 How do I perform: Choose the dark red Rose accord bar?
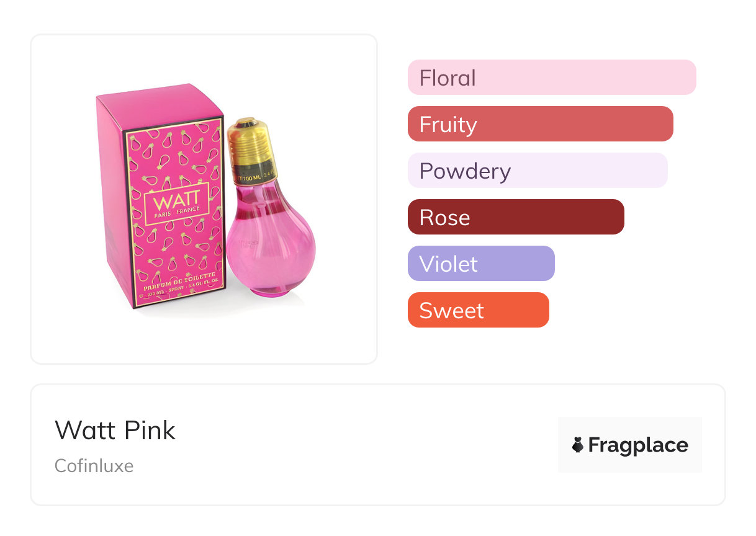[515, 217]
